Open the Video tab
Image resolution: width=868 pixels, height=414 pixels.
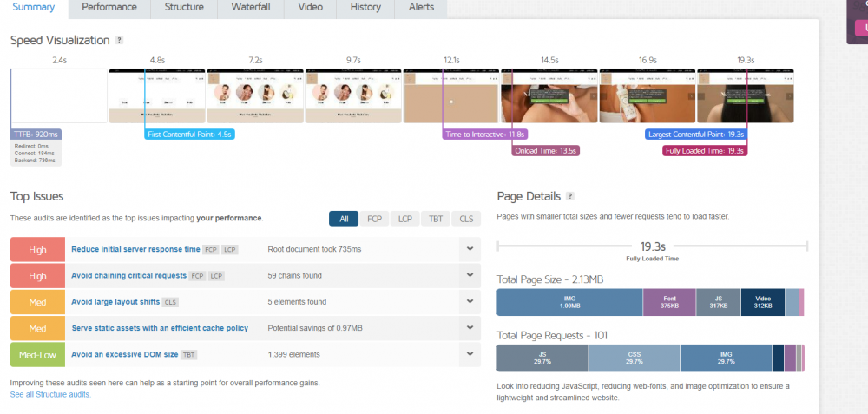311,8
